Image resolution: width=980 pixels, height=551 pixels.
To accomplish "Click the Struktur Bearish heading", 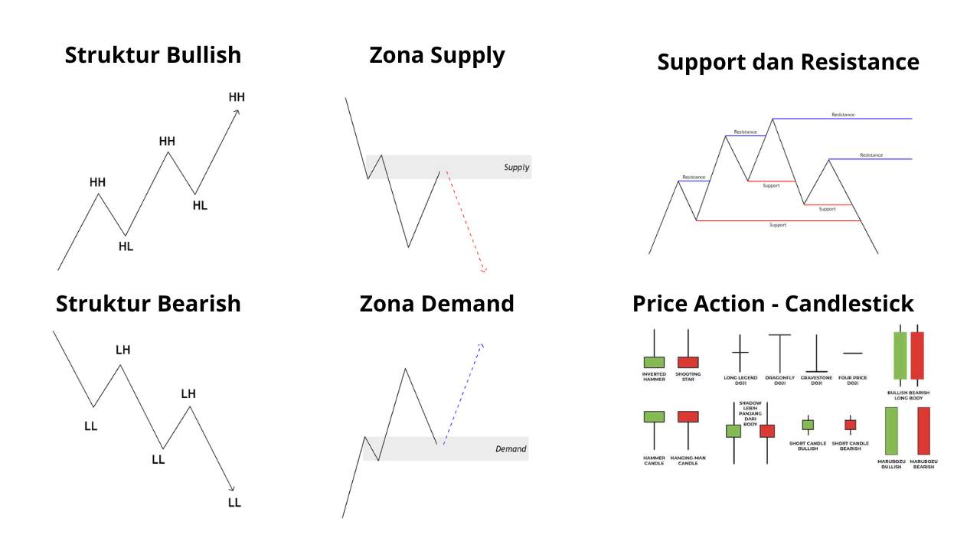I will tap(149, 304).
